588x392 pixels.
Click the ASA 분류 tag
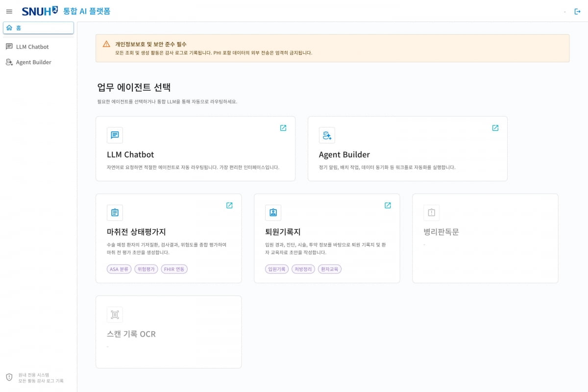pos(119,269)
